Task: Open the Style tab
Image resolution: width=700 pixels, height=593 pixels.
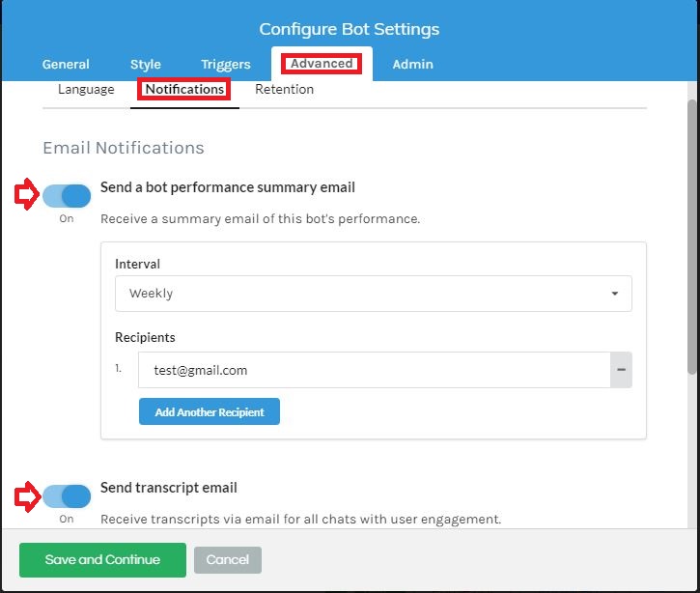Action: tap(146, 65)
